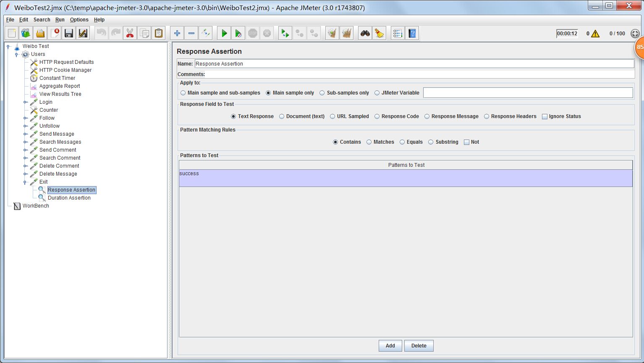
Task: Select the JMeter Variable radio option
Action: pos(377,93)
